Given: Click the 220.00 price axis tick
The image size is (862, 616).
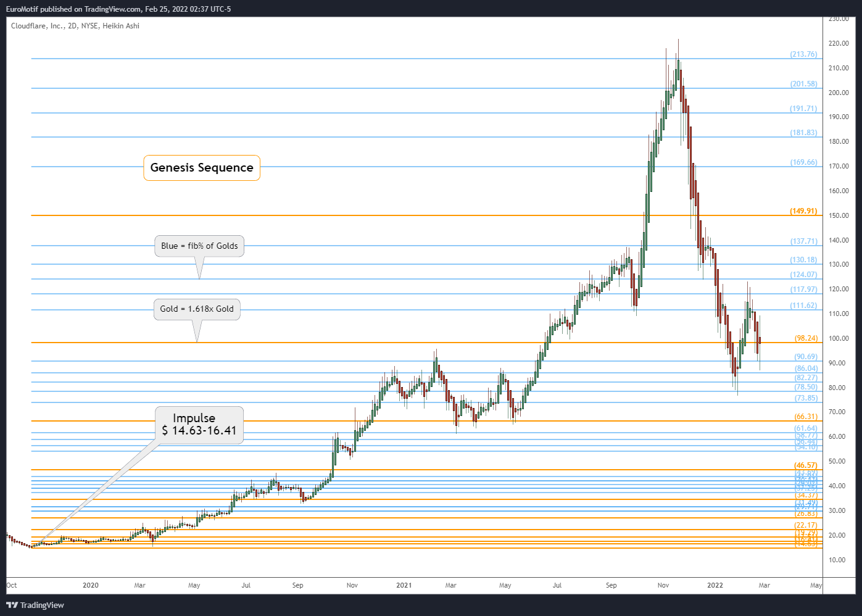Looking at the screenshot, I should [839, 43].
